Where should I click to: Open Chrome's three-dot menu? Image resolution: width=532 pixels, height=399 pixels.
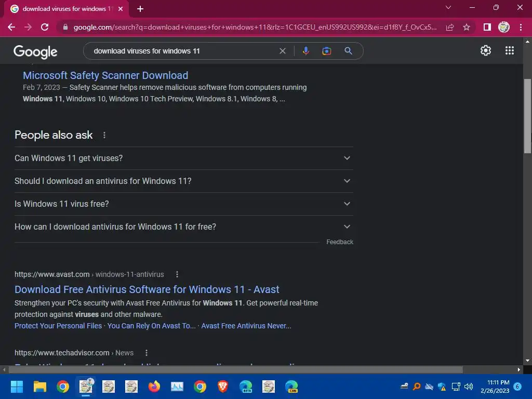click(x=521, y=27)
